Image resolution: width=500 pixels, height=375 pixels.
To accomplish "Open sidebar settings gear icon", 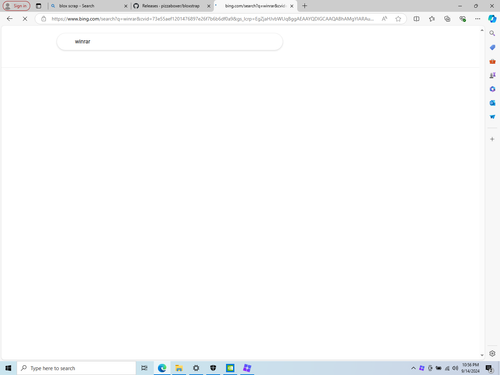I will pos(492,353).
